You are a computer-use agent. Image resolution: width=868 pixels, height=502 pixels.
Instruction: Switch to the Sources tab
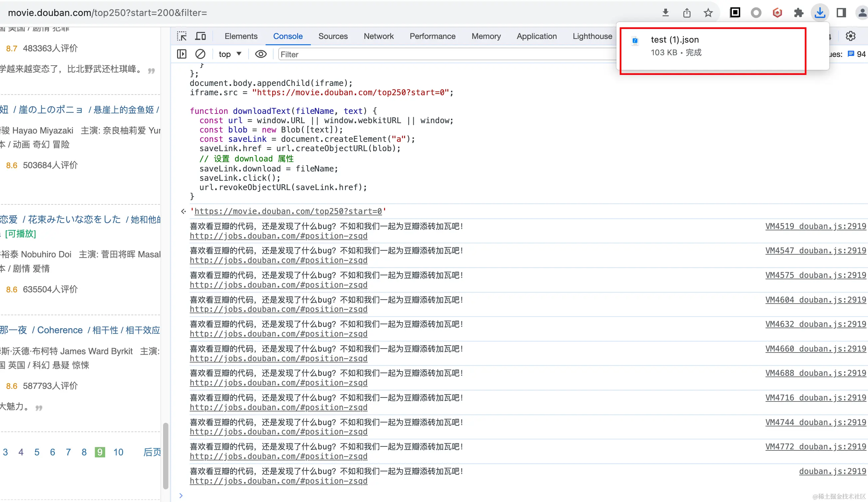point(333,36)
